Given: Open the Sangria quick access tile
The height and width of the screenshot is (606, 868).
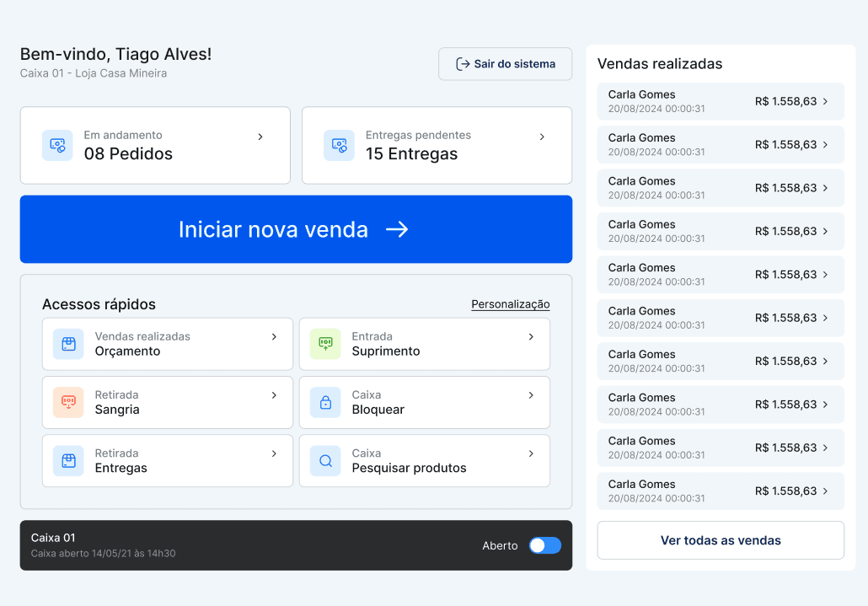Looking at the screenshot, I should click(168, 402).
